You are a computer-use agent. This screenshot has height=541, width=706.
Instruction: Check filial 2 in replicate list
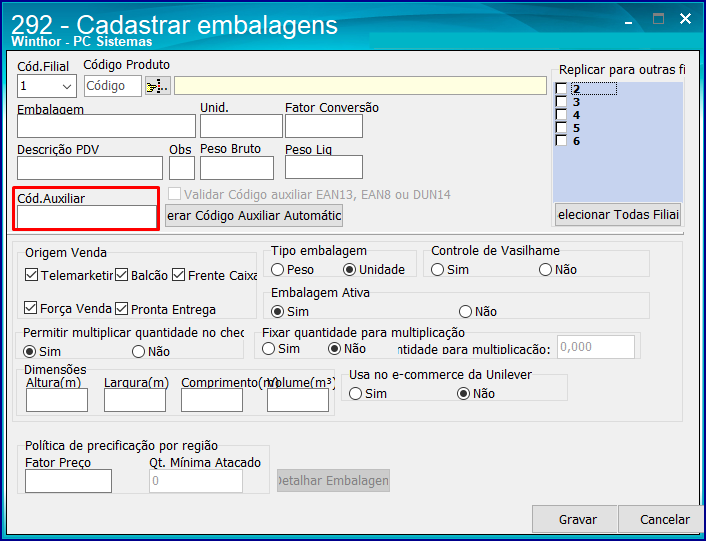tap(561, 89)
